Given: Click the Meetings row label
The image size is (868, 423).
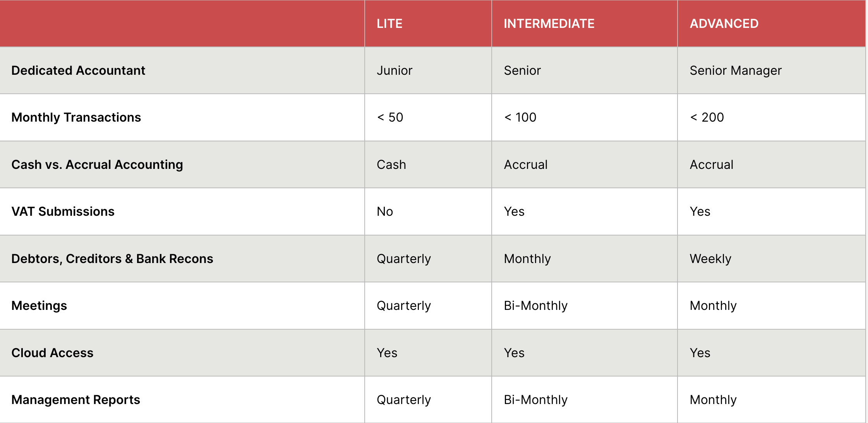Looking at the screenshot, I should point(39,306).
